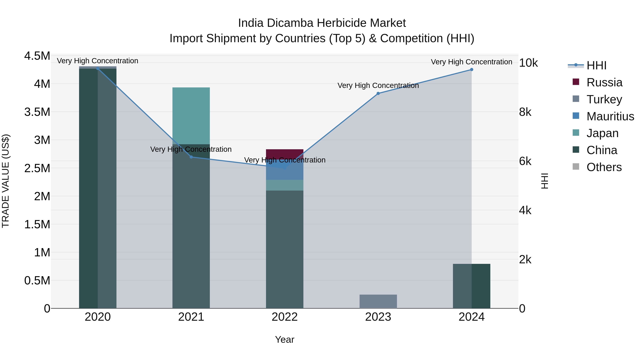Toggle Others series in the legend
This screenshot has width=644, height=362.
[x=597, y=167]
